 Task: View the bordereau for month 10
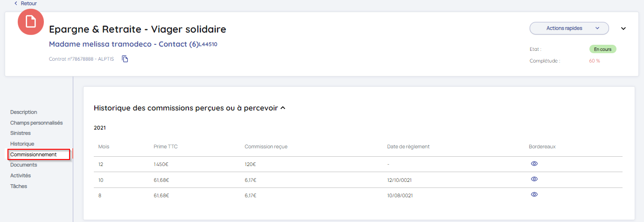coord(534,179)
